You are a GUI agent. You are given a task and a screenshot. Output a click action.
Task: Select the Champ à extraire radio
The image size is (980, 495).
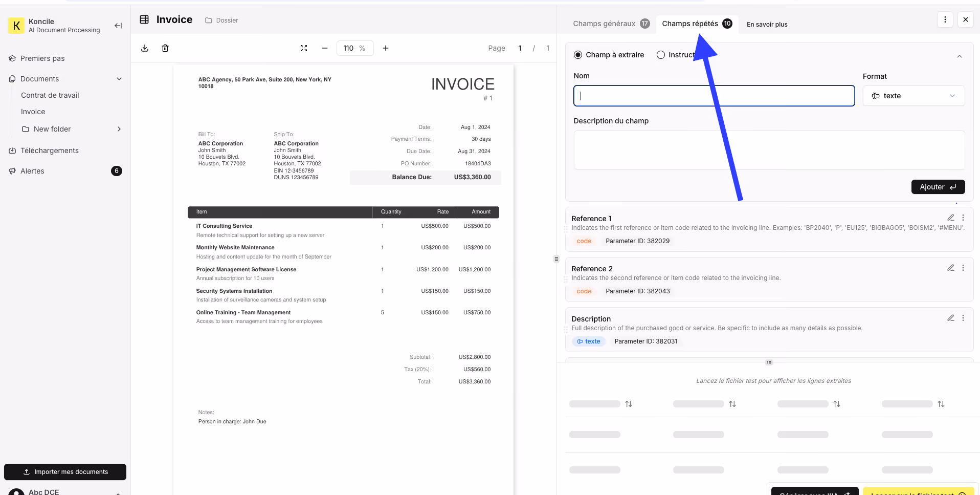(x=578, y=55)
